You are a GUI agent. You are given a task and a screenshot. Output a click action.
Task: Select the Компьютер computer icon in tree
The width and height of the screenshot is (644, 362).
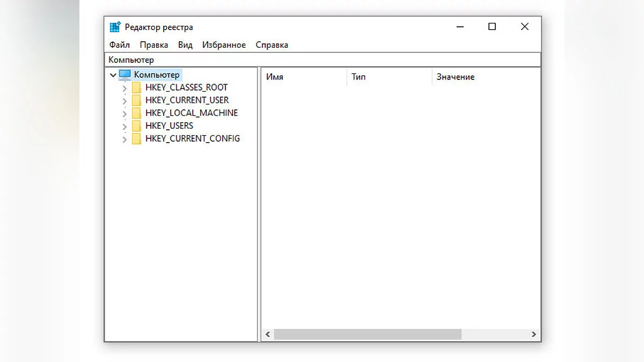[x=125, y=75]
